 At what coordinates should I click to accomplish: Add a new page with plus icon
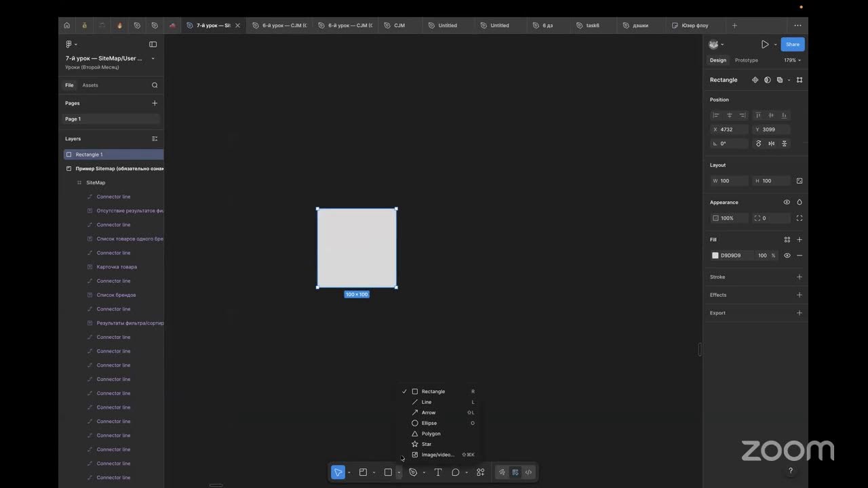coord(155,103)
